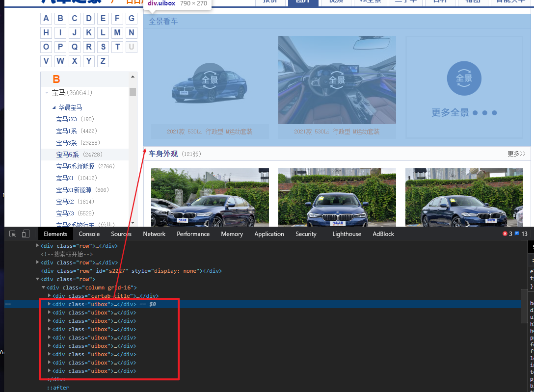Click the blue messages count indicator
Image resolution: width=534 pixels, height=392 pixels.
(521, 234)
